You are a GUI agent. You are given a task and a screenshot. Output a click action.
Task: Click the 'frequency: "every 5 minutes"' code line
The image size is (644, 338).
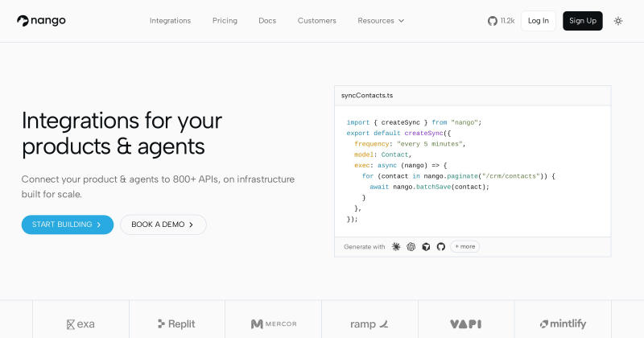pos(410,144)
